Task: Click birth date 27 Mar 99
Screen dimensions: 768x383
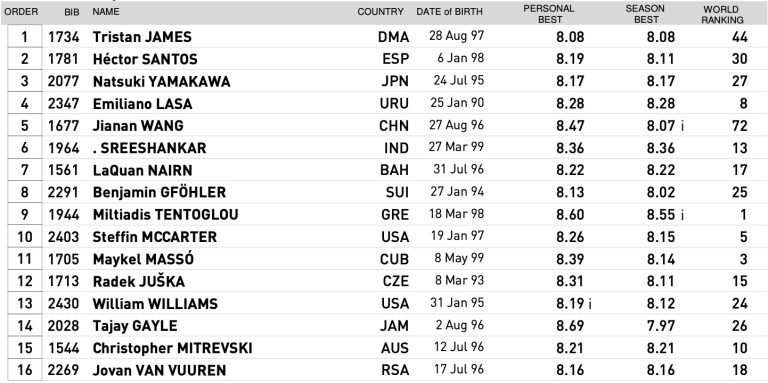Action: 456,147
